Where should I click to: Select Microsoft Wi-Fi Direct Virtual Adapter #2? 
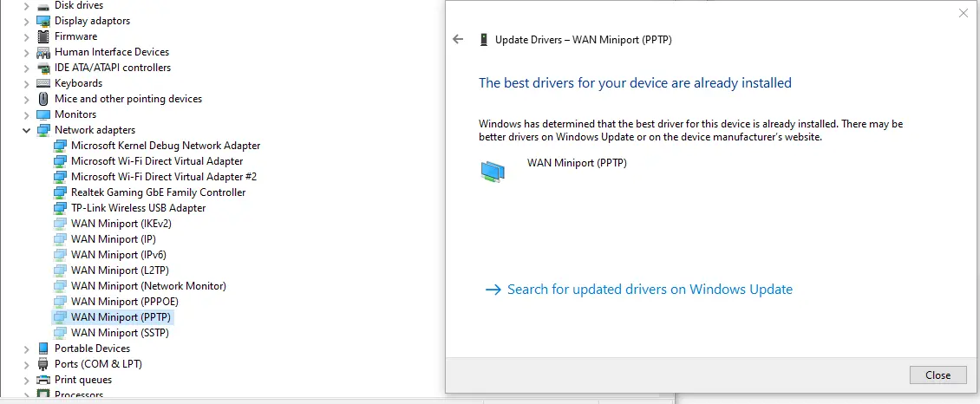164,177
